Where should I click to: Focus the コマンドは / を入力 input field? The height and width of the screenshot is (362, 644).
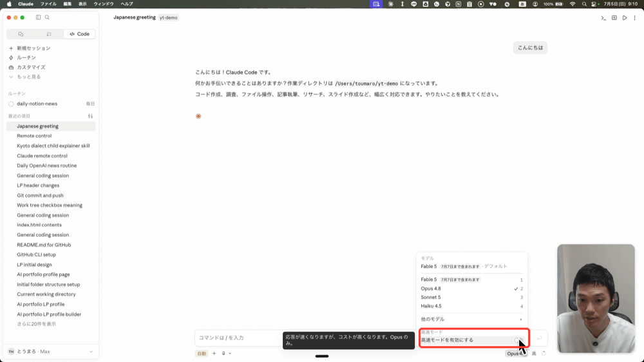coord(238,338)
